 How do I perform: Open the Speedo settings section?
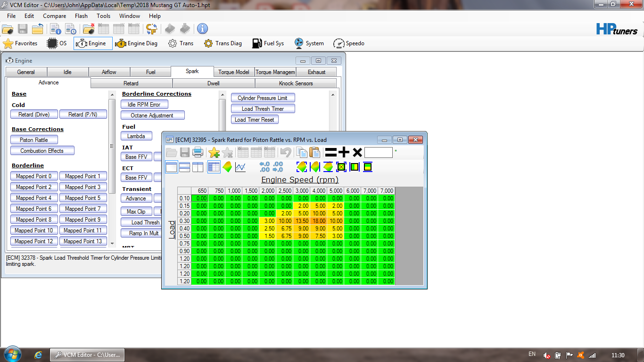tap(348, 43)
